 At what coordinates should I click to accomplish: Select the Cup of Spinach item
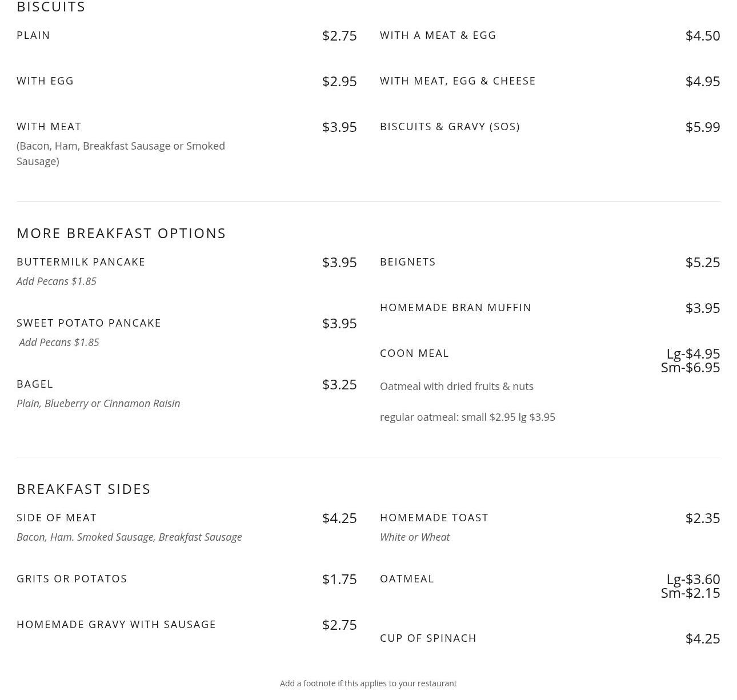(428, 638)
